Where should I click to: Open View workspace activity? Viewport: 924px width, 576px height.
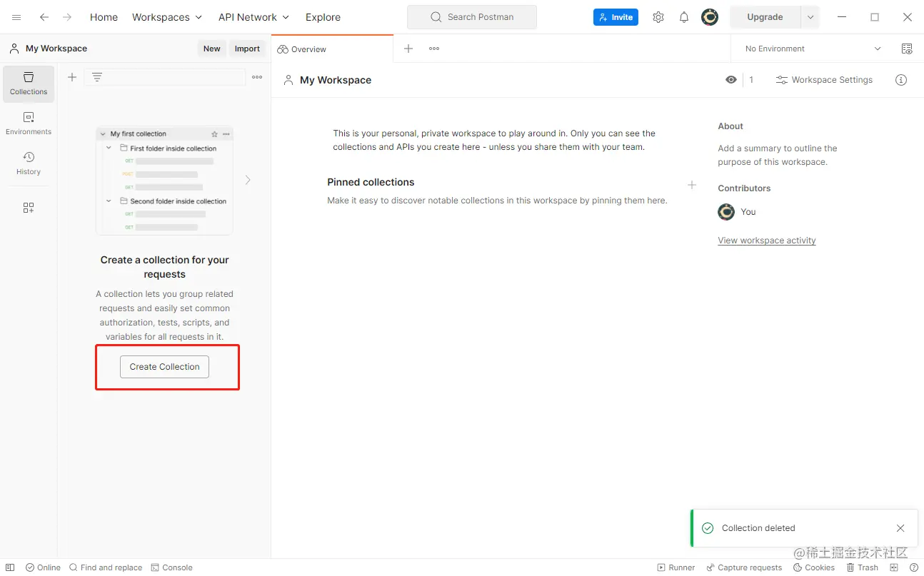(x=766, y=240)
